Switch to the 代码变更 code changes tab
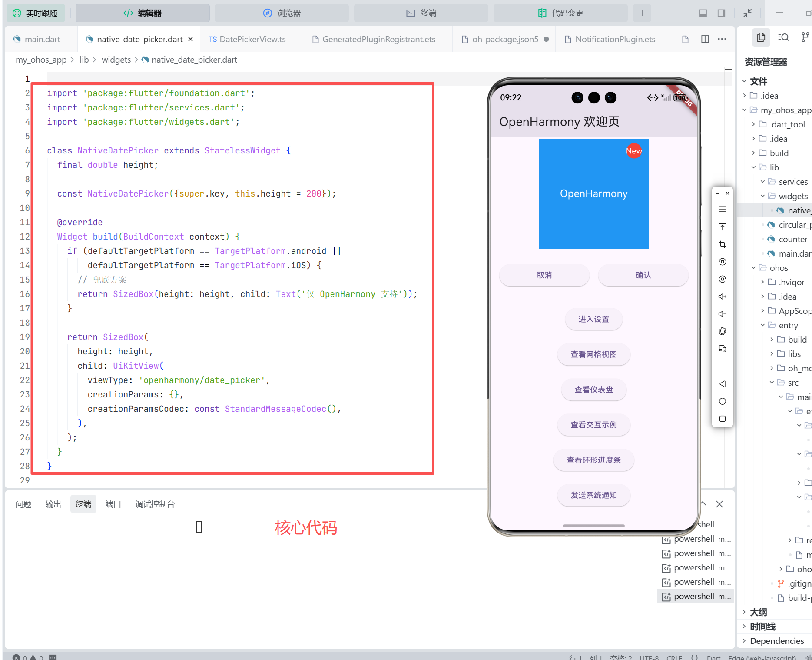 coord(560,13)
